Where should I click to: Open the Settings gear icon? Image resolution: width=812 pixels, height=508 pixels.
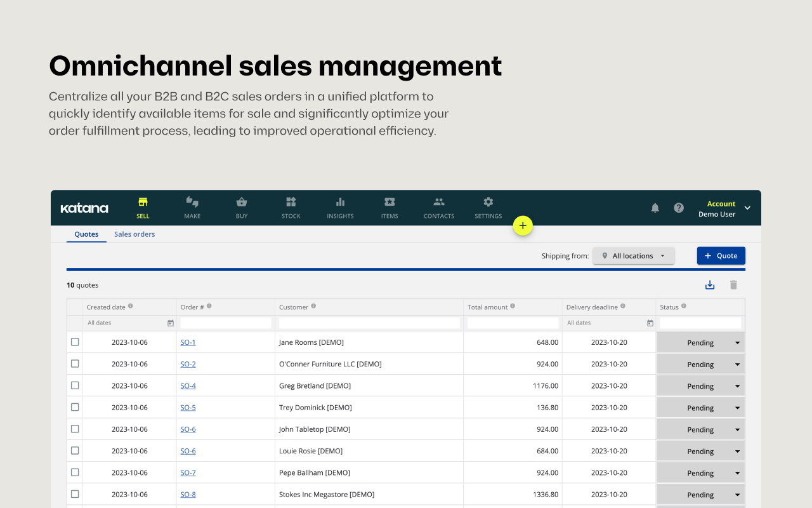click(x=488, y=203)
